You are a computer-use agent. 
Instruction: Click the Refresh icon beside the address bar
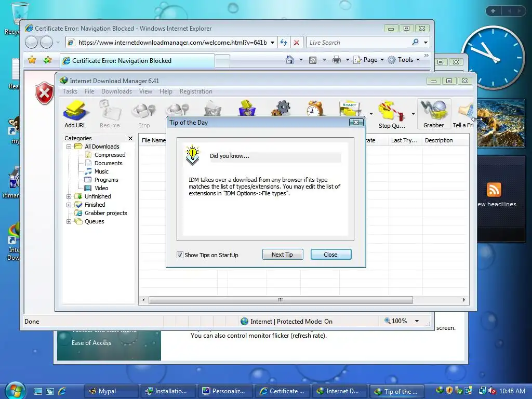pyautogui.click(x=283, y=43)
